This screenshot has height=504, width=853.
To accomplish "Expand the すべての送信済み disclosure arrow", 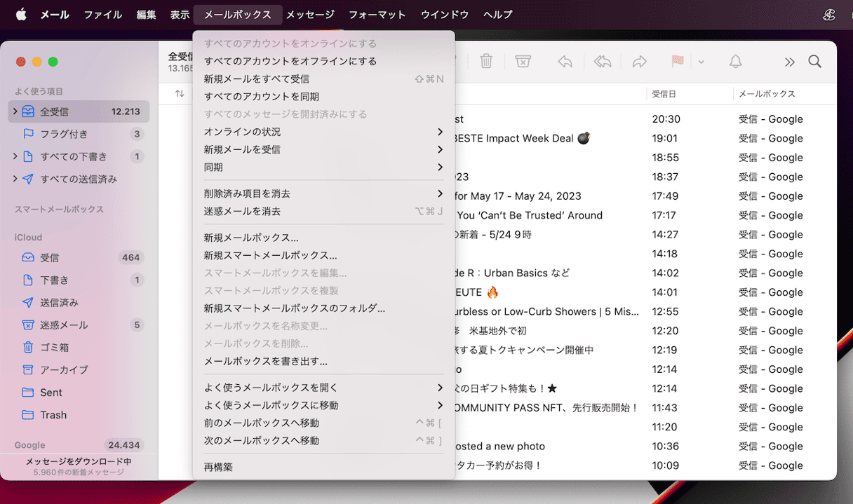I will coord(15,179).
